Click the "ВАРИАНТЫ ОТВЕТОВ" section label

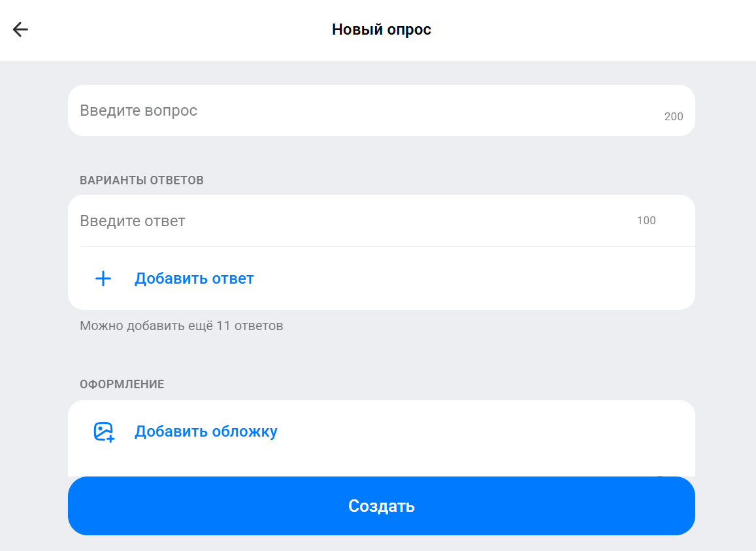pyautogui.click(x=142, y=180)
